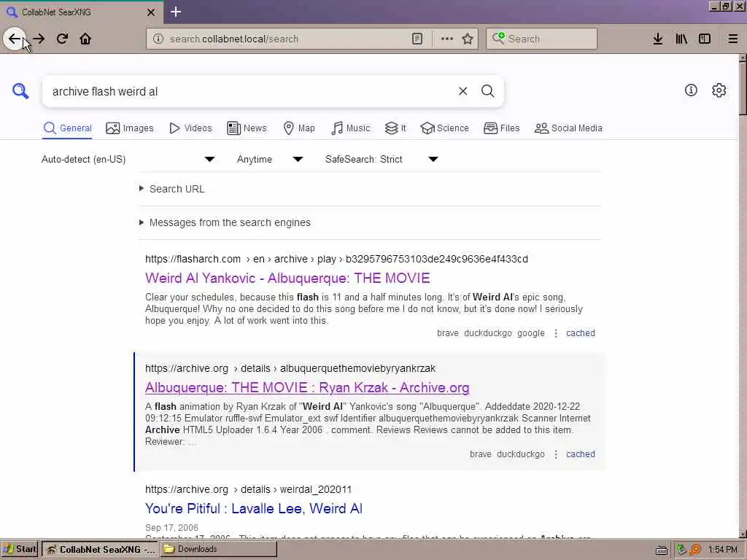Open the SafeSearch: Strict dropdown

pos(382,159)
